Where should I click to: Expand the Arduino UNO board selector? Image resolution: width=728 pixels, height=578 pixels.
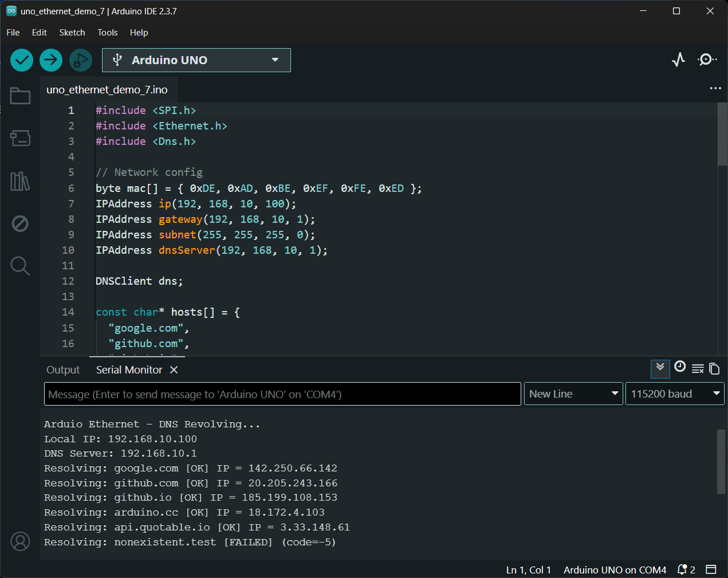(x=196, y=60)
